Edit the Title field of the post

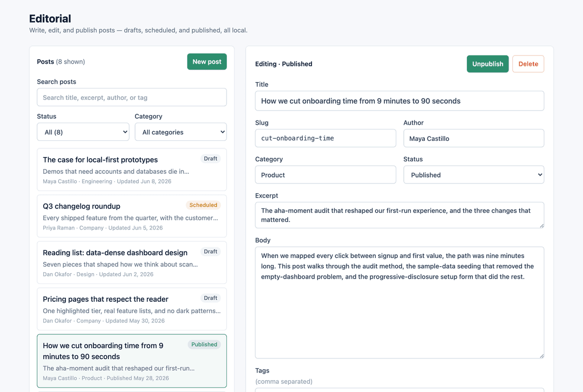click(399, 101)
